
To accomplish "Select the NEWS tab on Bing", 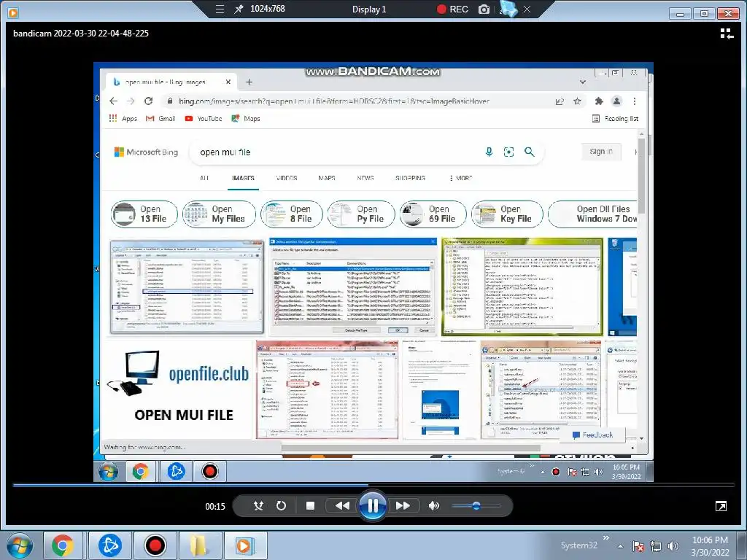I will 365,178.
